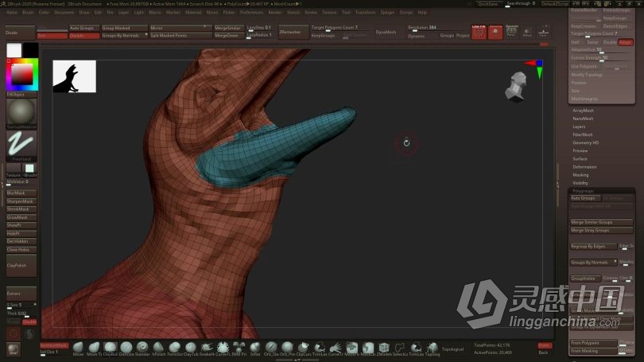Click the Divide button
The height and width of the screenshot is (362, 644).
coord(20,33)
